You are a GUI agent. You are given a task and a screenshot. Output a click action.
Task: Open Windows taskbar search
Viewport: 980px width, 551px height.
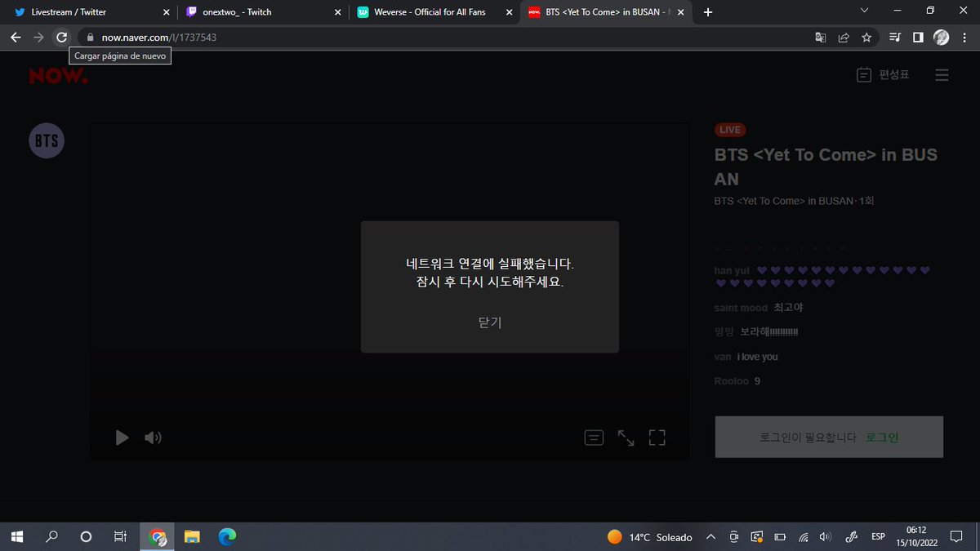click(x=51, y=536)
